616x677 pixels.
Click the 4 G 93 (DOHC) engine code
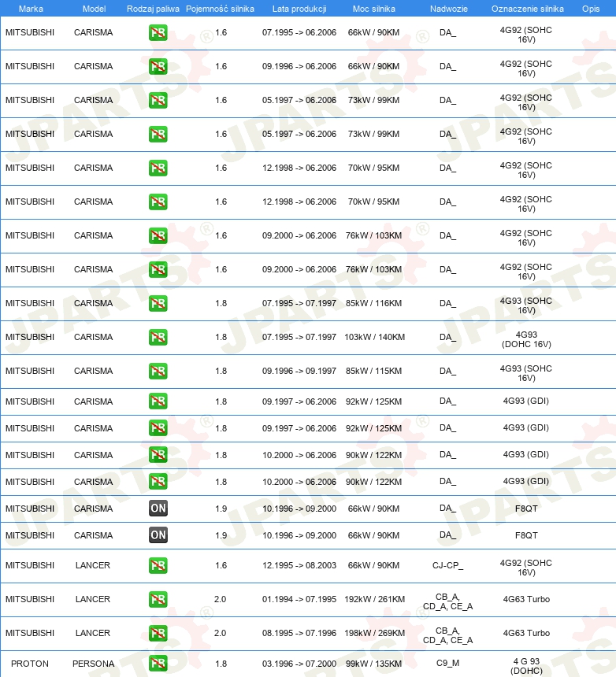coord(526,666)
